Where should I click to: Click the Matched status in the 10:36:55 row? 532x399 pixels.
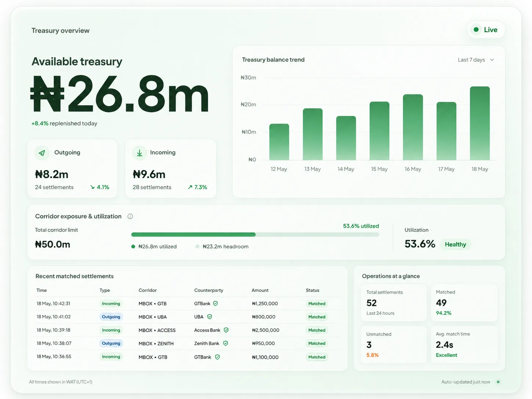[317, 357]
